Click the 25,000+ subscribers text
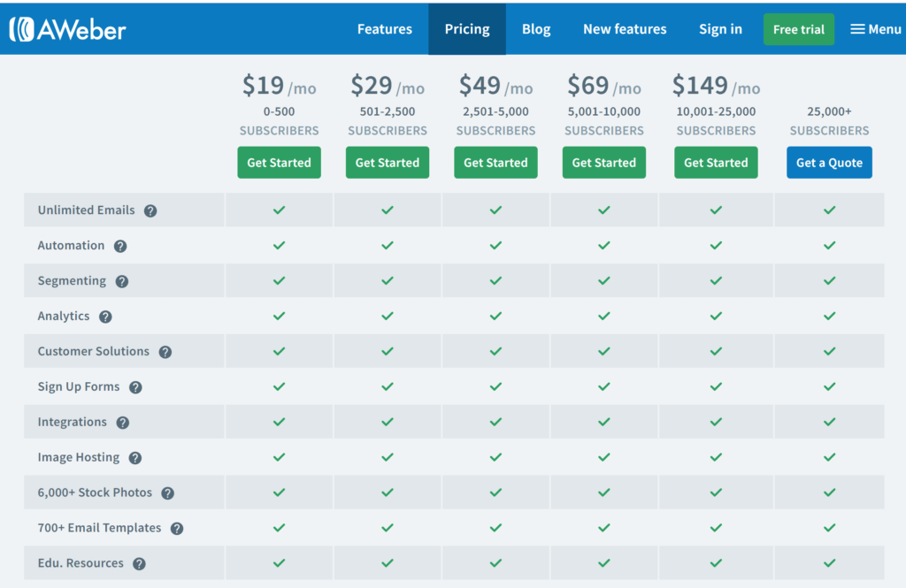Image resolution: width=906 pixels, height=588 pixels. pyautogui.click(x=829, y=121)
